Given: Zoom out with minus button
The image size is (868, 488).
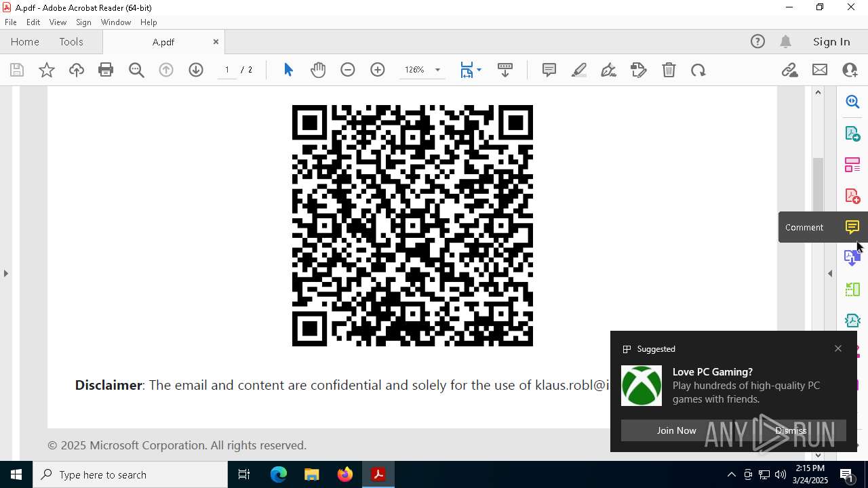Looking at the screenshot, I should tap(348, 70).
